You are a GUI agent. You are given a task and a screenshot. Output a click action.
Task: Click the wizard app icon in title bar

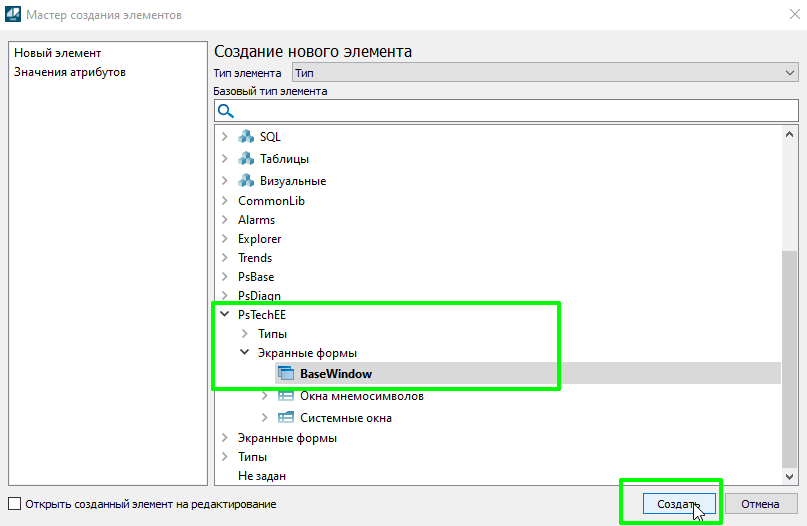pyautogui.click(x=12, y=15)
